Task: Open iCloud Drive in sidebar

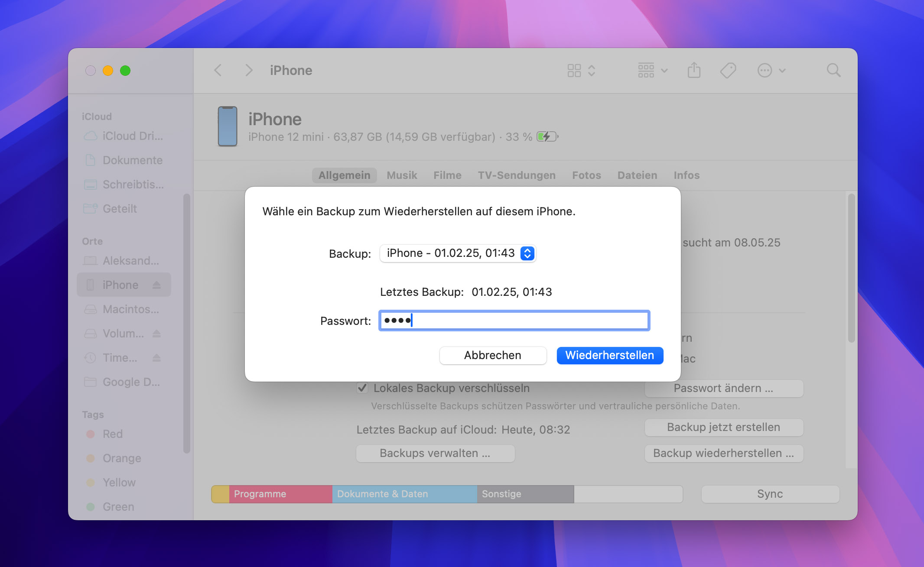Action: point(124,136)
